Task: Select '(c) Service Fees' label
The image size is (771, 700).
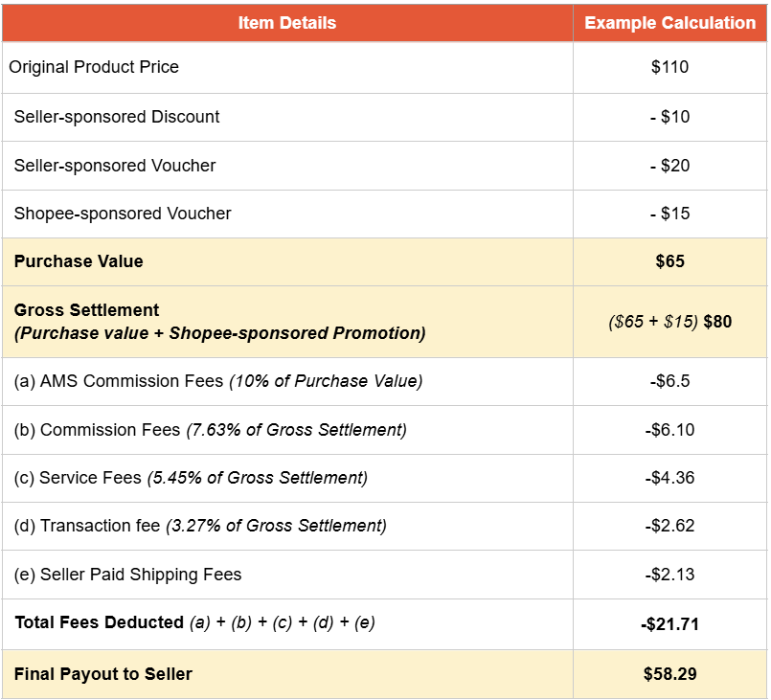Action: pos(78,478)
